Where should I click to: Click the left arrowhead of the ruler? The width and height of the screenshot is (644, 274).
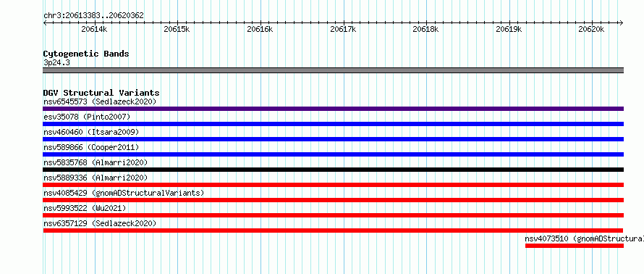coord(45,22)
